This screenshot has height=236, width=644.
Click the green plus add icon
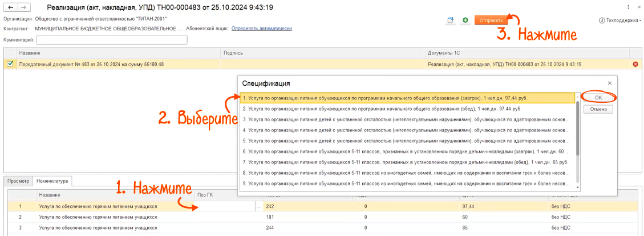tap(465, 20)
